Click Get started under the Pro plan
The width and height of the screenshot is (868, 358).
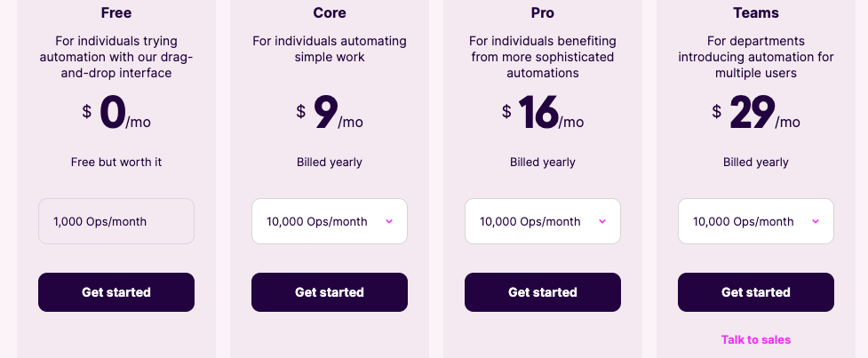(x=543, y=292)
